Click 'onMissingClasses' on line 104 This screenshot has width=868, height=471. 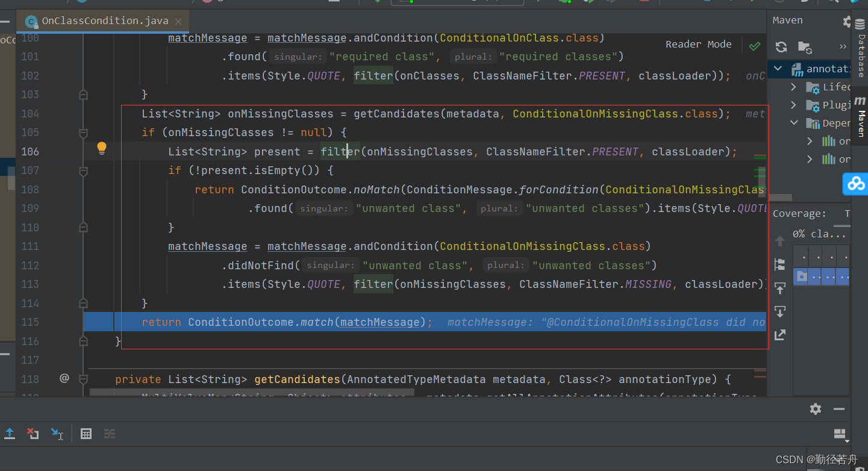[281, 114]
